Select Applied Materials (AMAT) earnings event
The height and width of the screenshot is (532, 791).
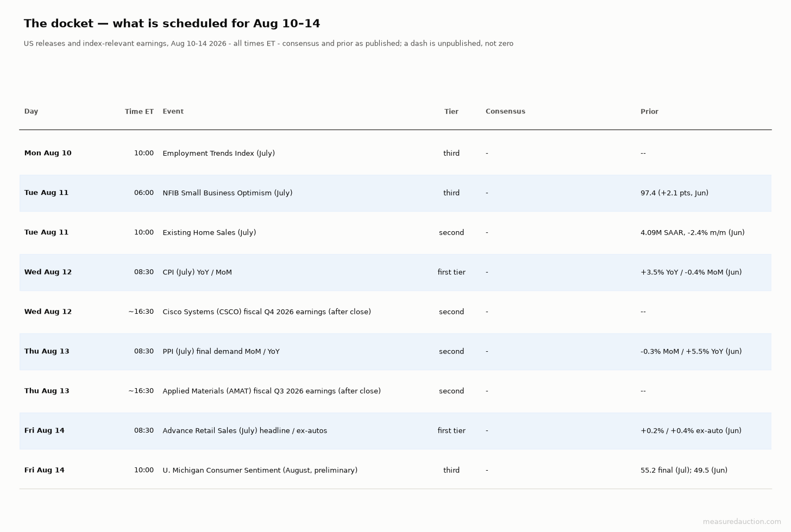click(272, 391)
